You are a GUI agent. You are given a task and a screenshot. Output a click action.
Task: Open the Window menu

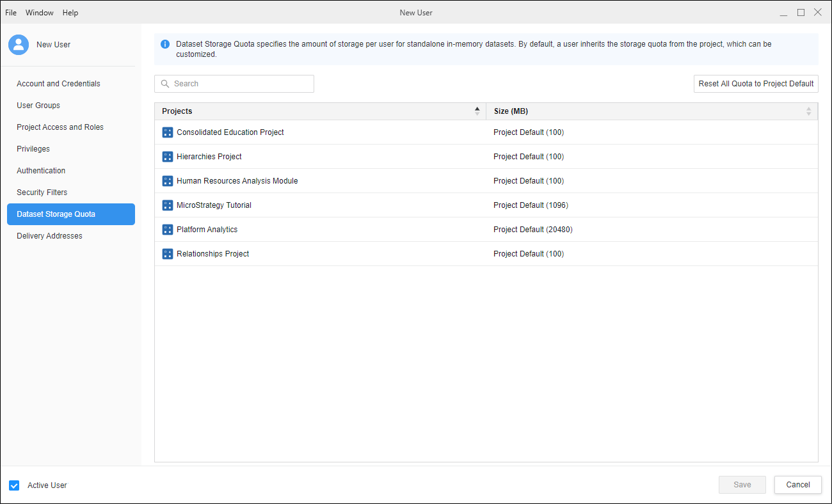pos(40,13)
